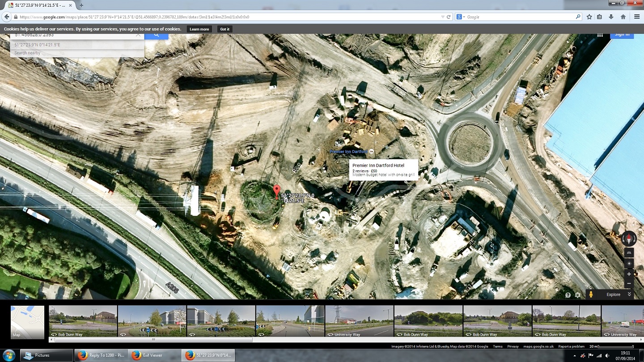Show my location with the target button
Screen dimensions: 644x362
click(629, 263)
